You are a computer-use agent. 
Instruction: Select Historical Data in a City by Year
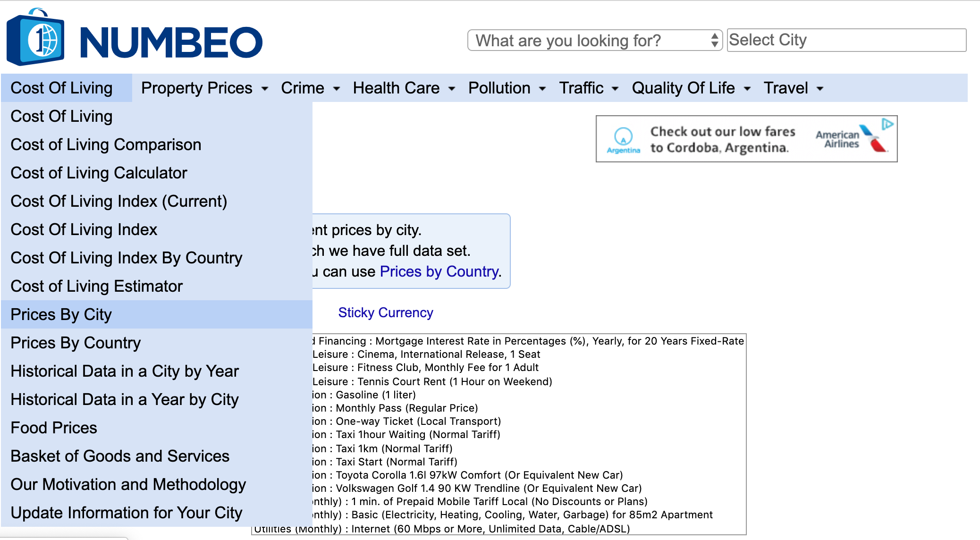click(x=125, y=371)
